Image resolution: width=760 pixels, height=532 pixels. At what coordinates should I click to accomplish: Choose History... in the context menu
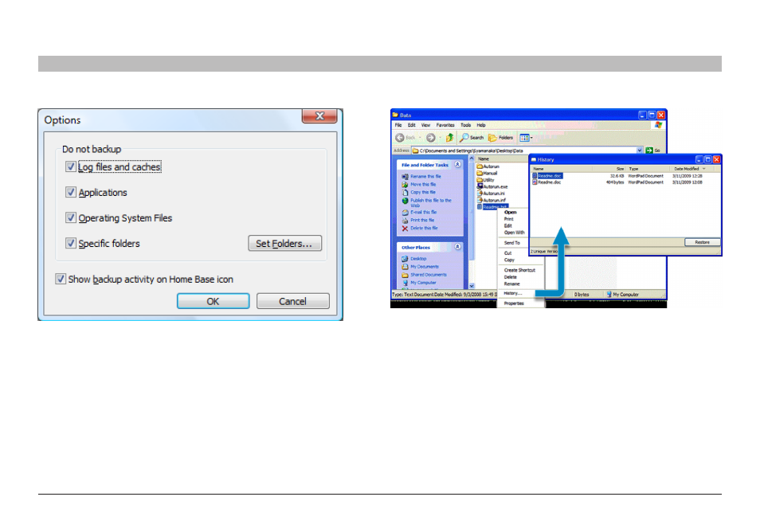513,294
